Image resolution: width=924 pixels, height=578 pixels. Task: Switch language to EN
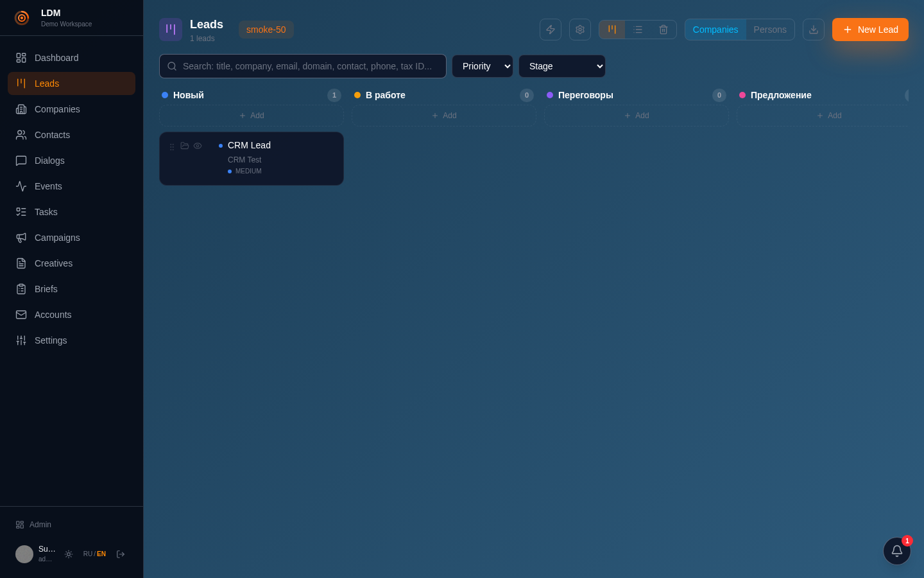pos(101,554)
